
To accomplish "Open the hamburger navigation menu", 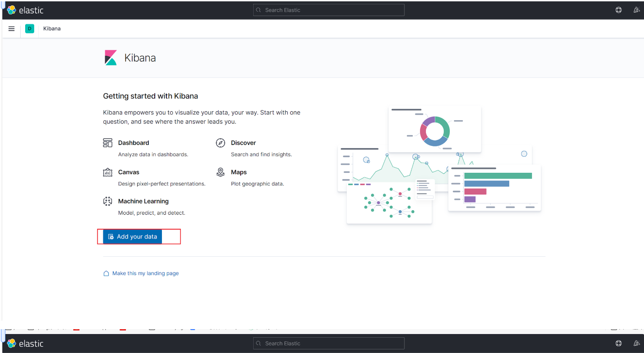I will 12,29.
